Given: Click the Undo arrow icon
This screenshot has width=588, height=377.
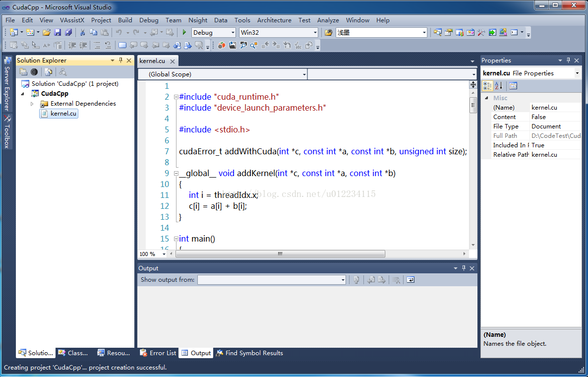Looking at the screenshot, I should click(x=119, y=33).
